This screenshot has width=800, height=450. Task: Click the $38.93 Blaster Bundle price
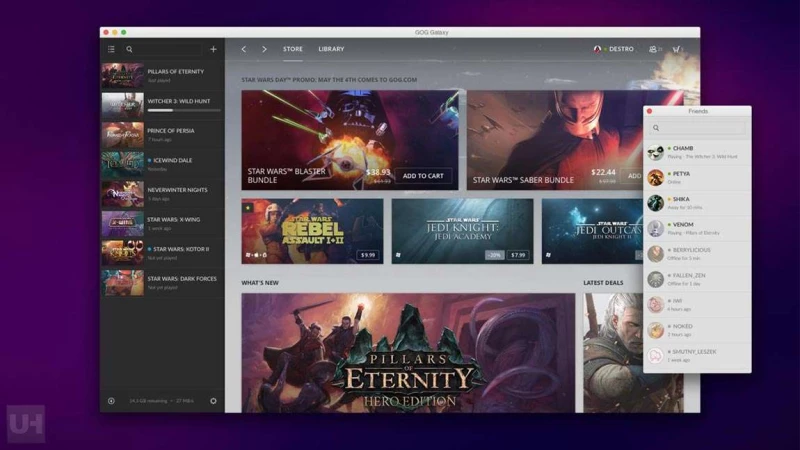378,172
